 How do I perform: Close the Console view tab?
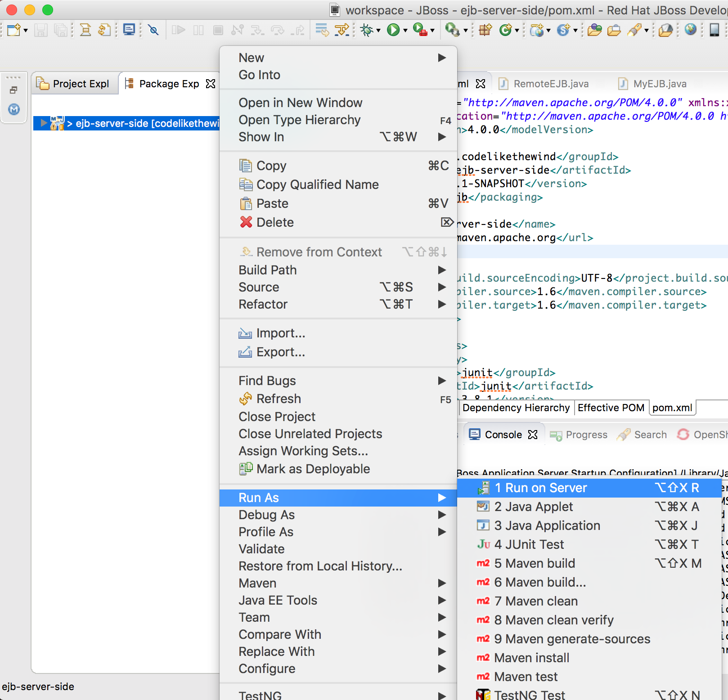[533, 435]
